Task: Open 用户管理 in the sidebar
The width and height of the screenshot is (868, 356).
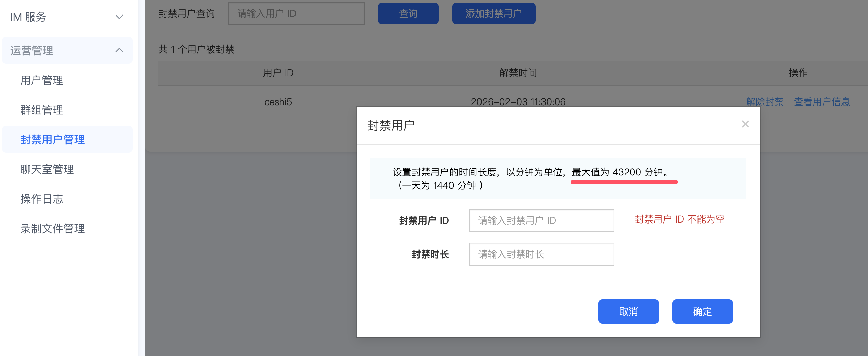Action: (x=42, y=80)
